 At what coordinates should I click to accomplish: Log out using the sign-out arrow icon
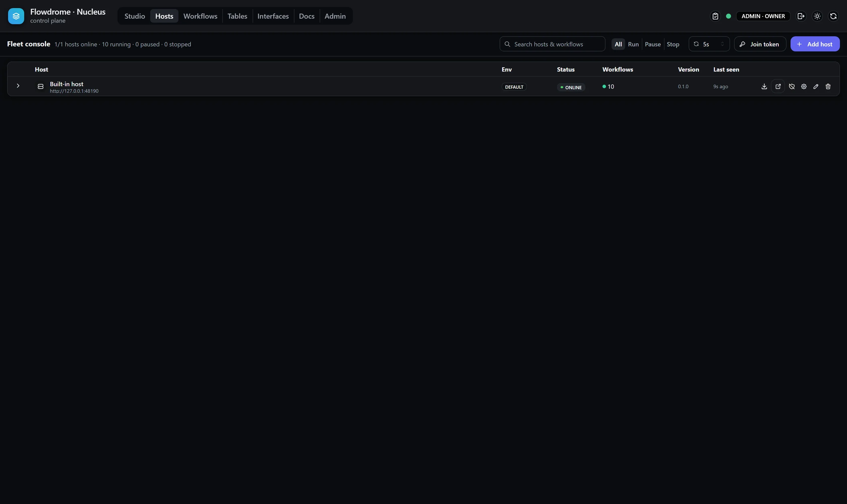(801, 16)
